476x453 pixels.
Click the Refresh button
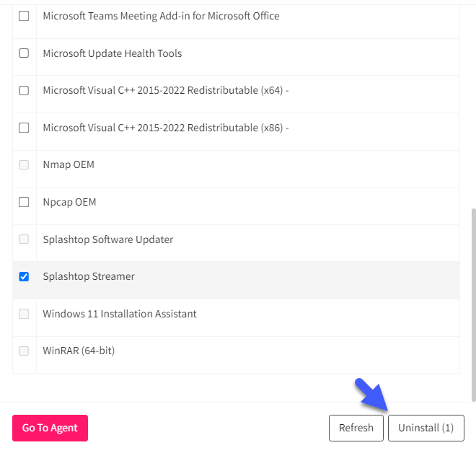(356, 428)
